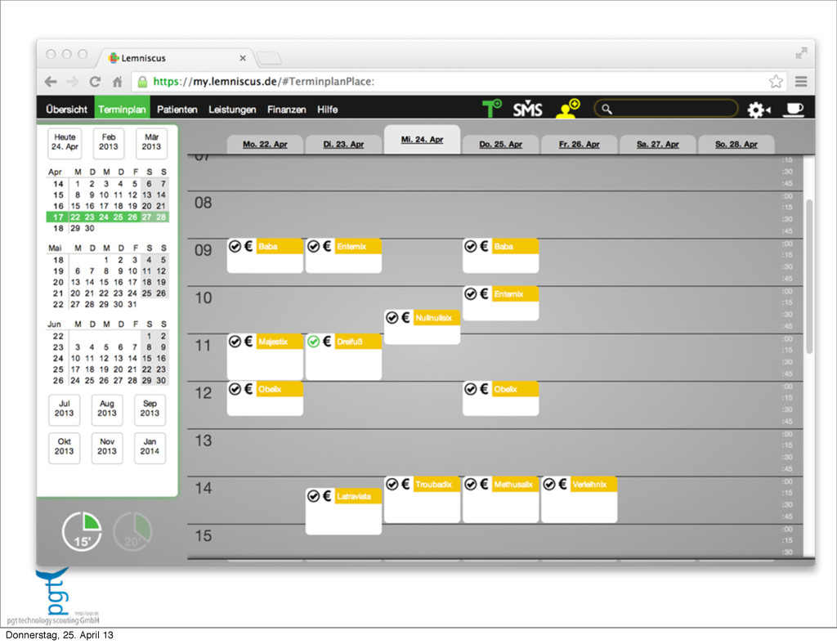This screenshot has height=644, width=837.
Task: Toggle check on Tuesday's Entemix appointment
Action: click(313, 247)
